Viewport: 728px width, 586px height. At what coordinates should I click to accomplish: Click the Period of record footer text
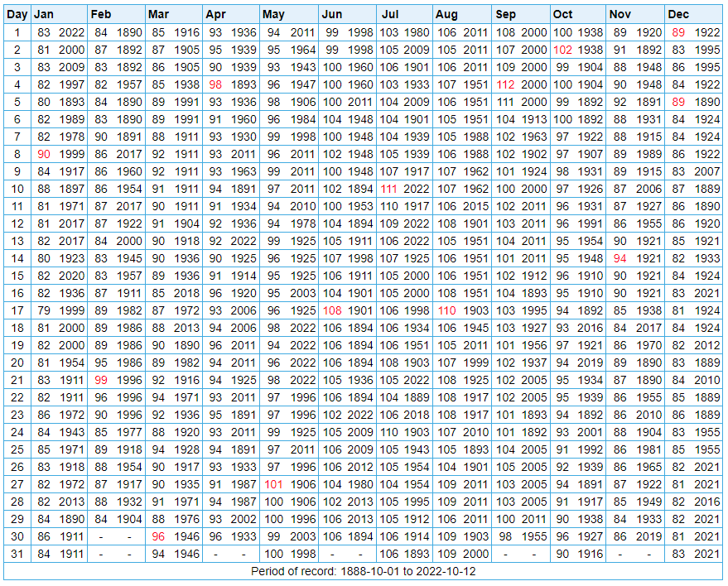click(x=364, y=571)
